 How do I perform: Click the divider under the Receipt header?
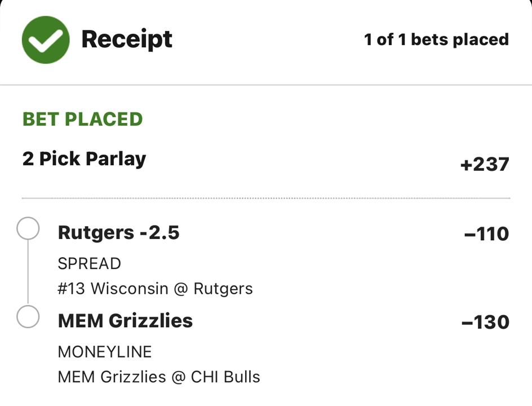click(266, 85)
